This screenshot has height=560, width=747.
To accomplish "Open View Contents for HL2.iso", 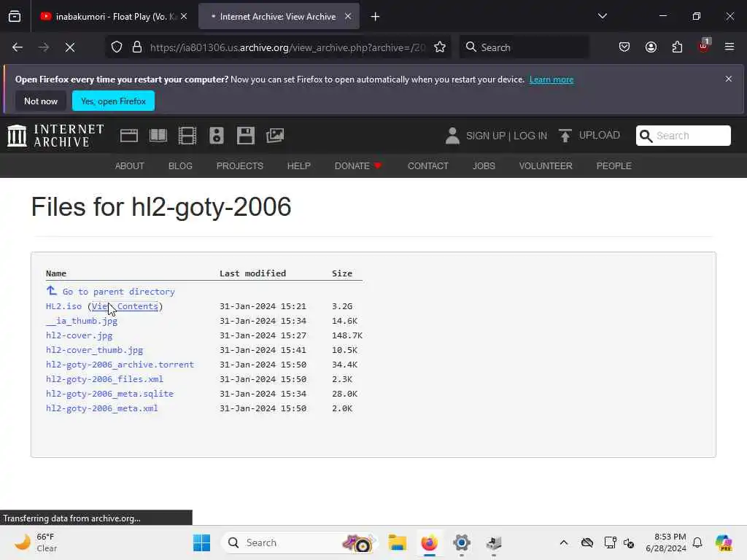I will pos(125,306).
